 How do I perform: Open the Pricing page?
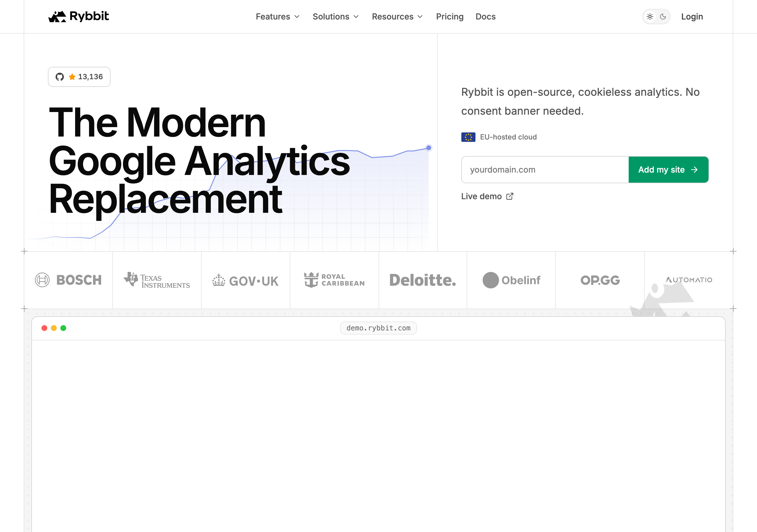450,17
